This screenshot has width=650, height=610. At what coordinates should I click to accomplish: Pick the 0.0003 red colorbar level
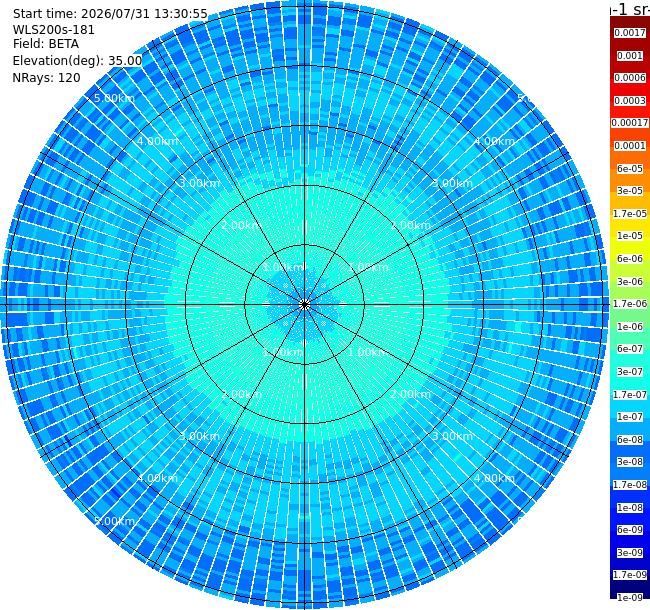(630, 101)
